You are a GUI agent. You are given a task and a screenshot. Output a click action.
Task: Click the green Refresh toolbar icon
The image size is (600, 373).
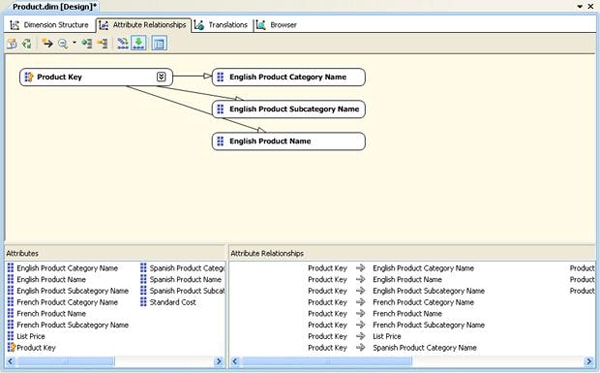tap(26, 44)
